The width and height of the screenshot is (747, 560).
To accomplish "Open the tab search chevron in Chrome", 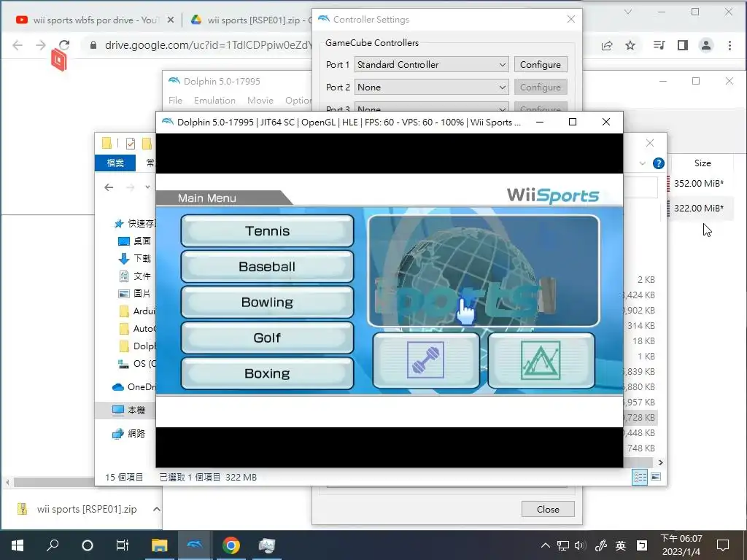I will click(x=628, y=12).
